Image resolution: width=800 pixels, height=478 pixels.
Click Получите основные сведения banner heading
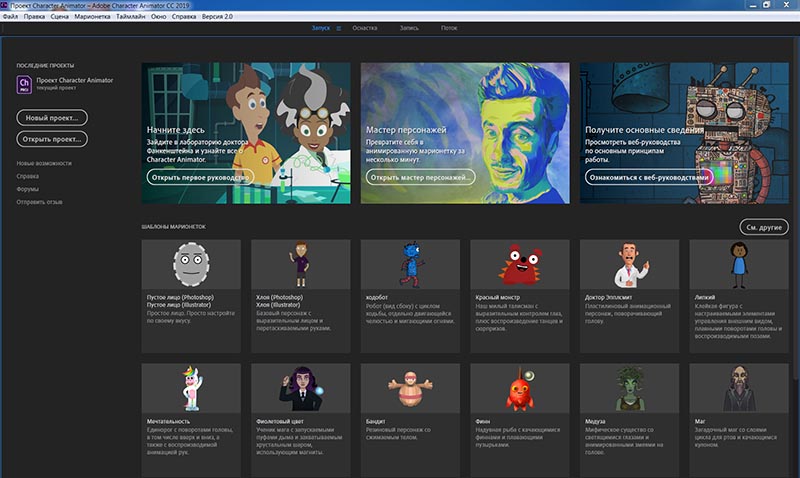click(x=644, y=130)
